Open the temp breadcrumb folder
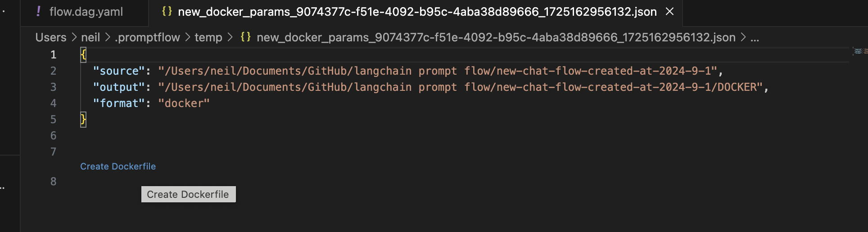 (x=208, y=37)
